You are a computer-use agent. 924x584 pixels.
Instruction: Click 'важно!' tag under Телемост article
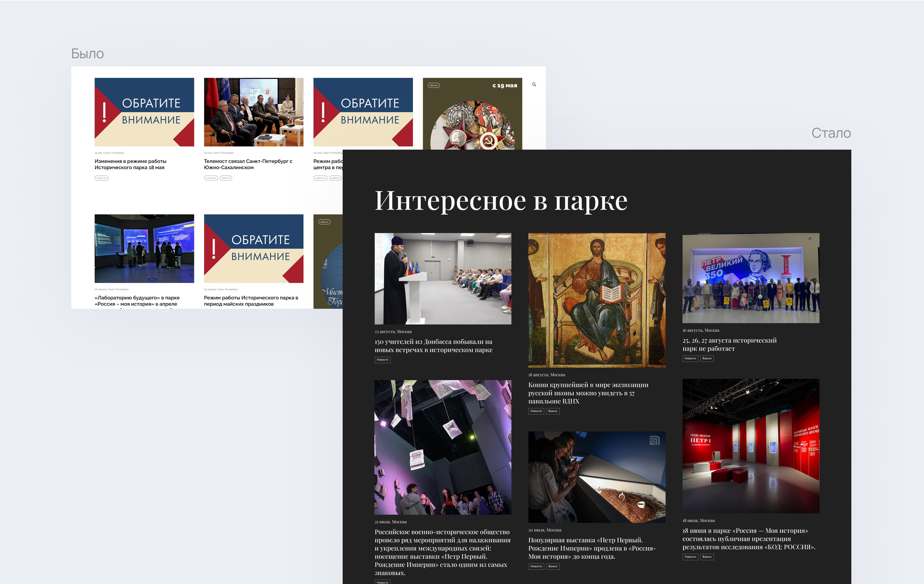pos(226,178)
